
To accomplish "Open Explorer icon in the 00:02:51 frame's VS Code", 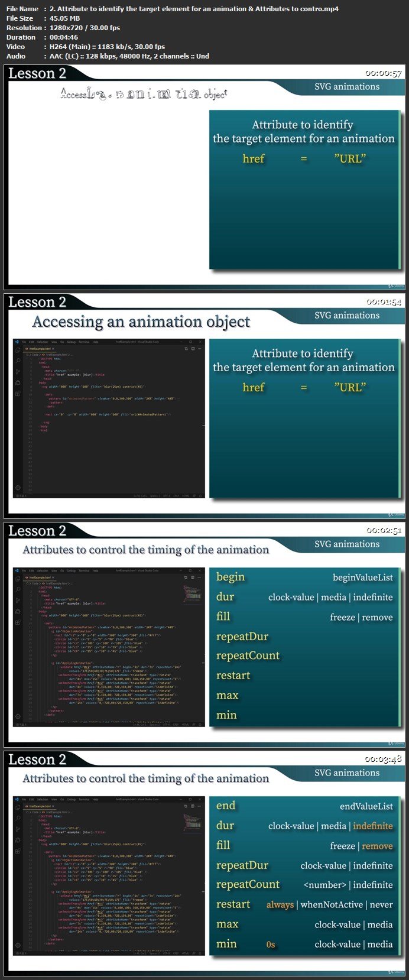I will point(18,578).
